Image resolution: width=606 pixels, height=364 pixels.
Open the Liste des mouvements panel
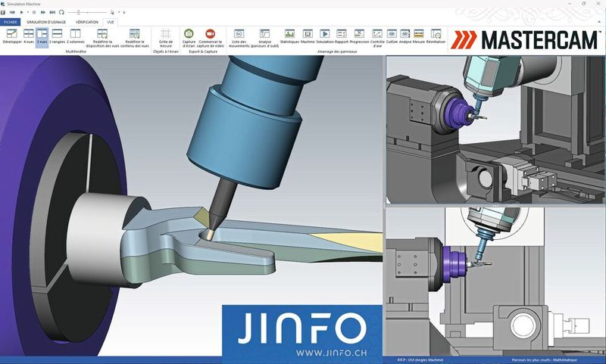239,38
